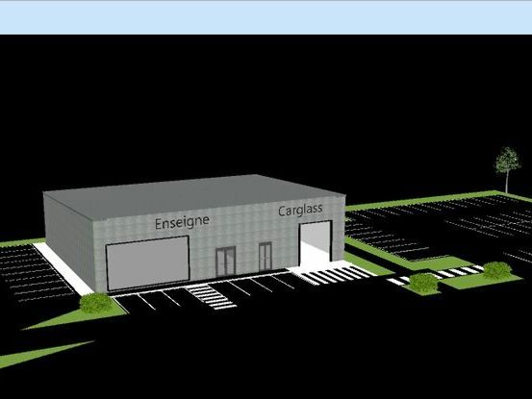
Task: Select the tall tree behind the parking lot
Action: (507, 169)
